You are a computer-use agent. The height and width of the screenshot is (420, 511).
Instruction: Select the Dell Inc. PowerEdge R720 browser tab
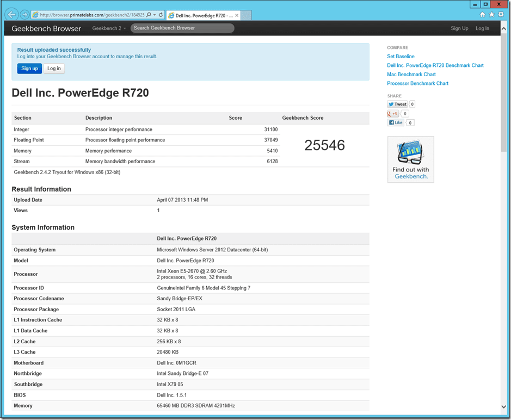tap(204, 15)
